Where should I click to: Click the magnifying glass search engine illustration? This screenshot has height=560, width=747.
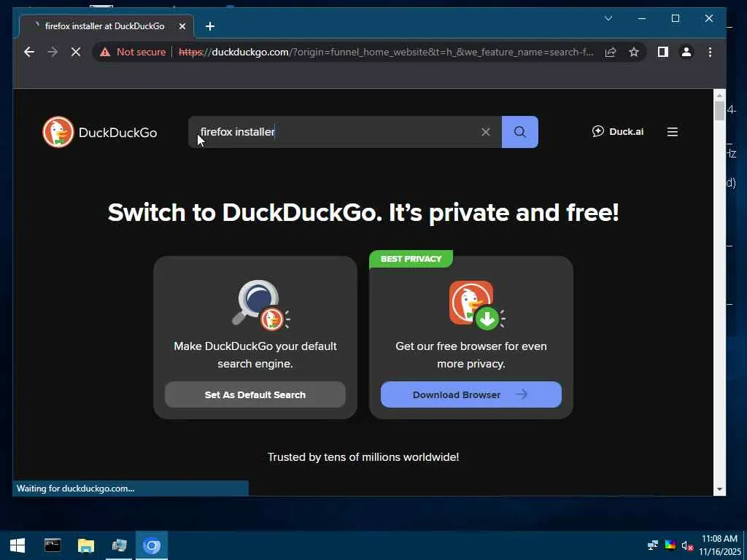[260, 306]
